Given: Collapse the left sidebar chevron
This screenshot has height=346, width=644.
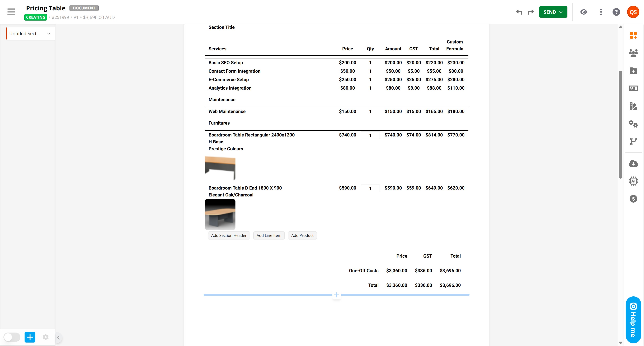Looking at the screenshot, I should click(x=58, y=337).
